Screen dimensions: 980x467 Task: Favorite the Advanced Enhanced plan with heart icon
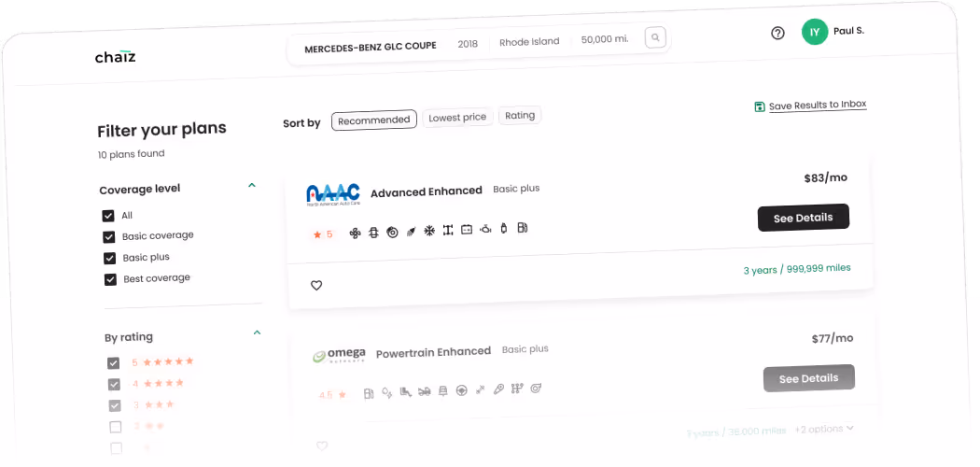(316, 285)
